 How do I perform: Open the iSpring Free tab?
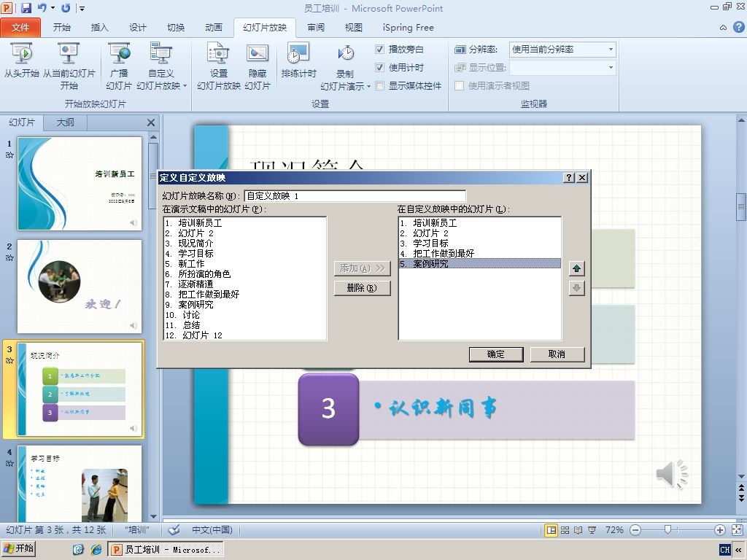click(x=409, y=28)
